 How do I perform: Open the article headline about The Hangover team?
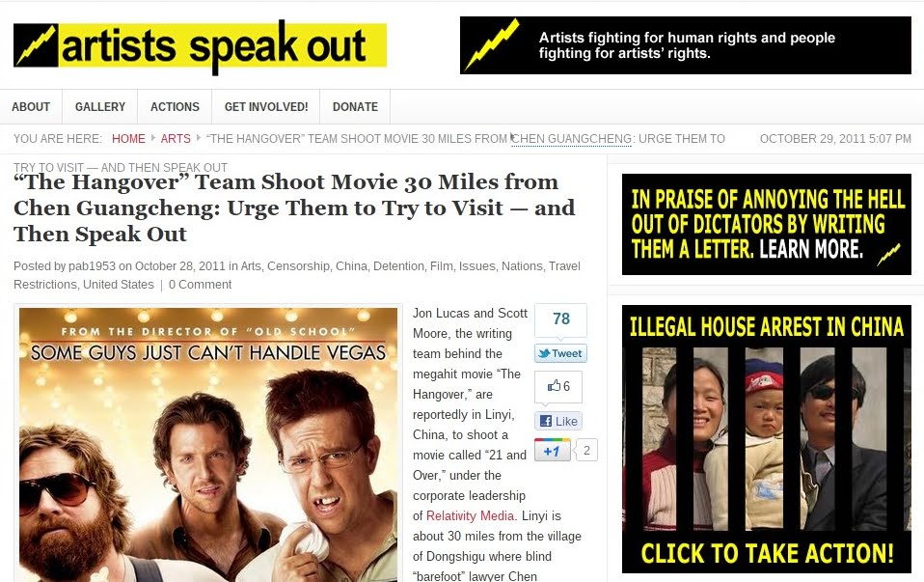(x=294, y=208)
